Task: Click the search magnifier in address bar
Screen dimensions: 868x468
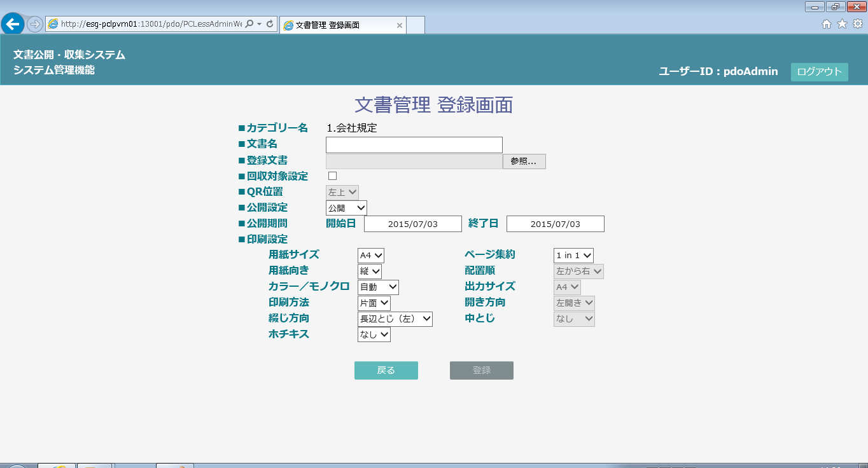Action: click(249, 24)
